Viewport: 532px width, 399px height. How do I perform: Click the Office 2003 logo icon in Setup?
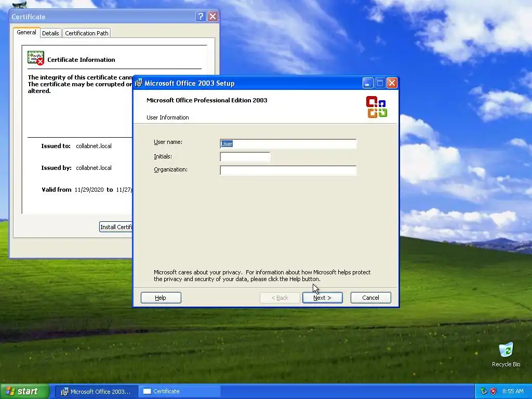(x=377, y=107)
